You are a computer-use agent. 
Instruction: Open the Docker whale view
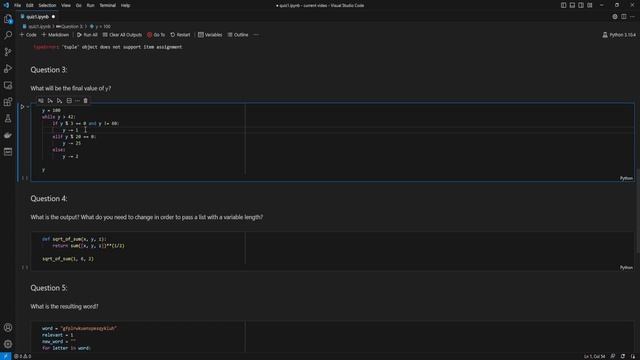pos(8,135)
